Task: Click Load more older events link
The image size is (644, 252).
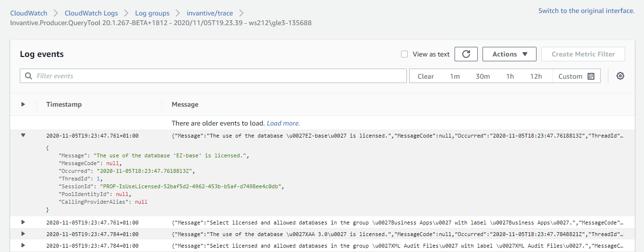Action: point(283,123)
